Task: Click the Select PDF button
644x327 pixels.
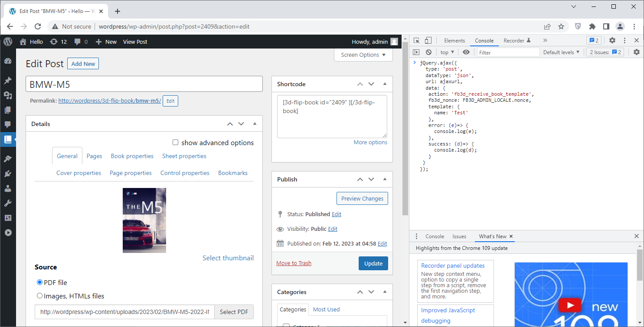Action: 234,312
